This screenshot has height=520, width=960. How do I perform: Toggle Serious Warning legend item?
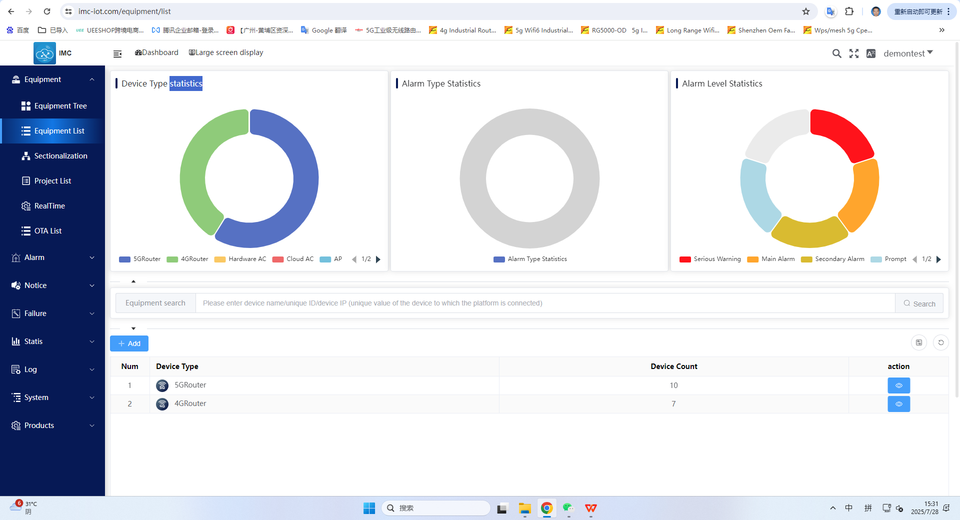coord(710,259)
